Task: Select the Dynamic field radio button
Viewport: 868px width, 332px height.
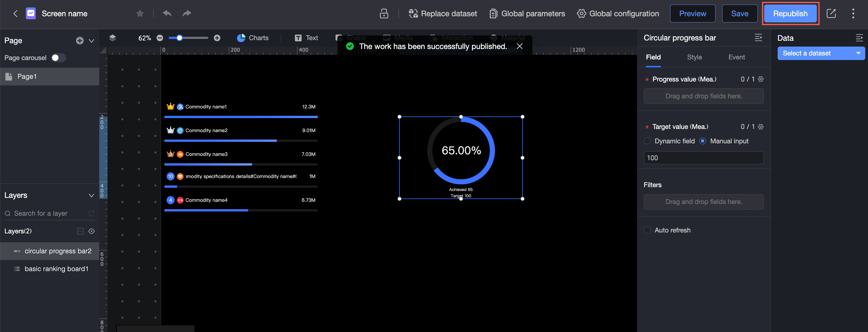Action: (x=647, y=141)
